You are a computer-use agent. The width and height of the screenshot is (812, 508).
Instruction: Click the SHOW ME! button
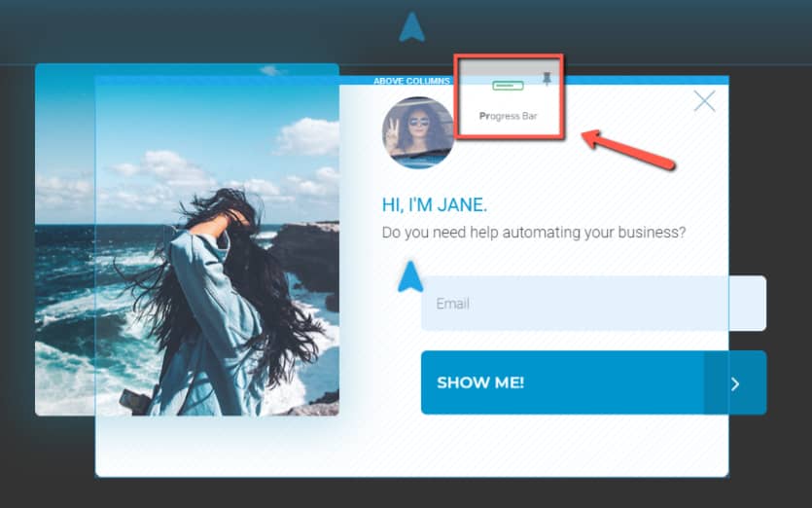pos(593,382)
